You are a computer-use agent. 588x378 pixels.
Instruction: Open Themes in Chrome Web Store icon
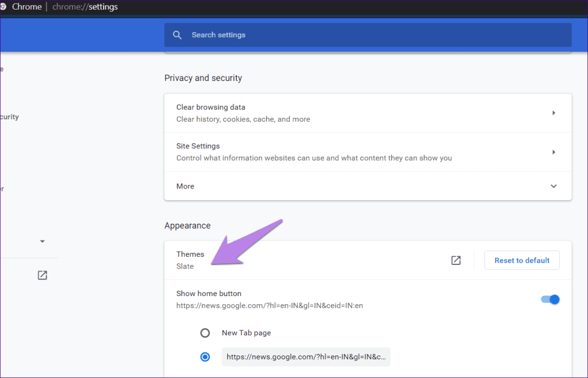pyautogui.click(x=456, y=260)
